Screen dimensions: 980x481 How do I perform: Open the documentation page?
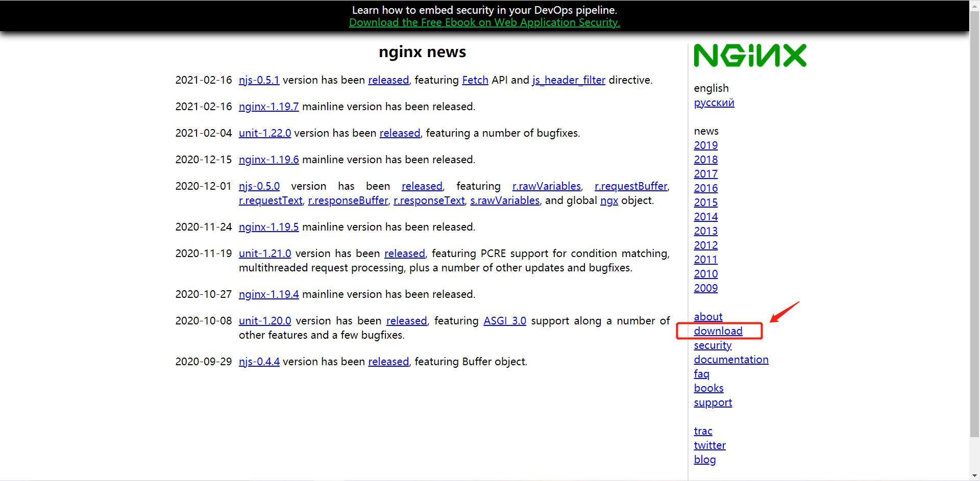tap(731, 360)
